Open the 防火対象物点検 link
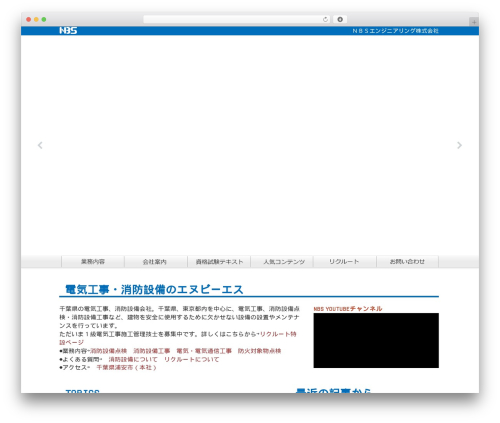The image size is (500, 423). [x=259, y=351]
